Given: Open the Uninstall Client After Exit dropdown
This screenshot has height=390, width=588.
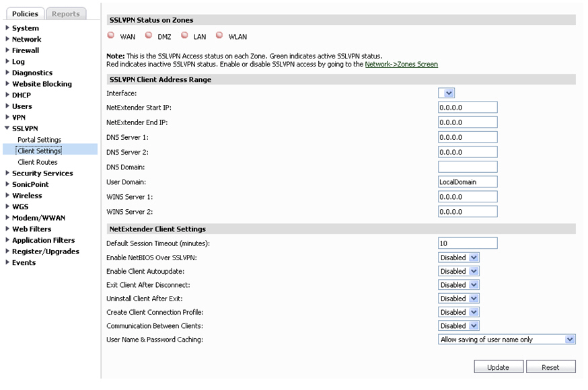Looking at the screenshot, I should pyautogui.click(x=459, y=299).
